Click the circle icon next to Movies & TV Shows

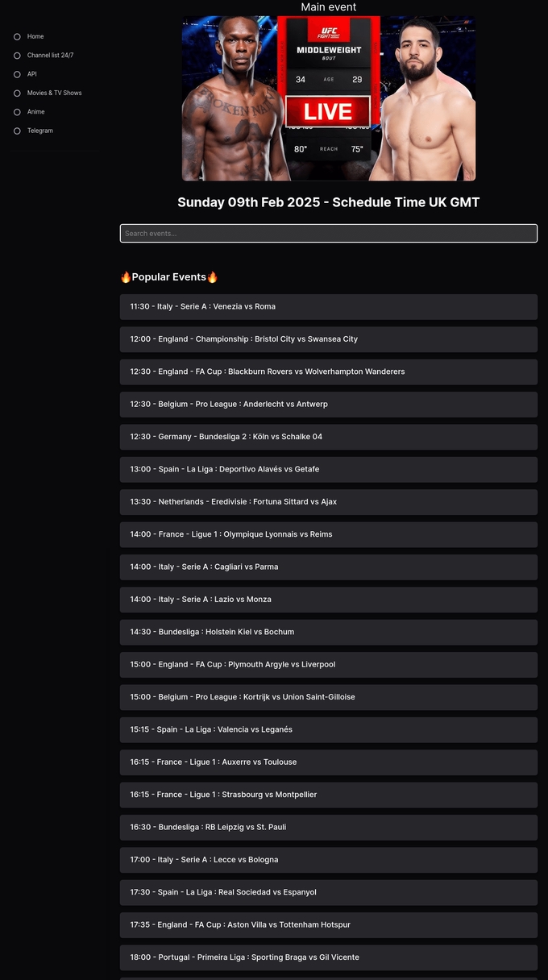[x=17, y=93]
